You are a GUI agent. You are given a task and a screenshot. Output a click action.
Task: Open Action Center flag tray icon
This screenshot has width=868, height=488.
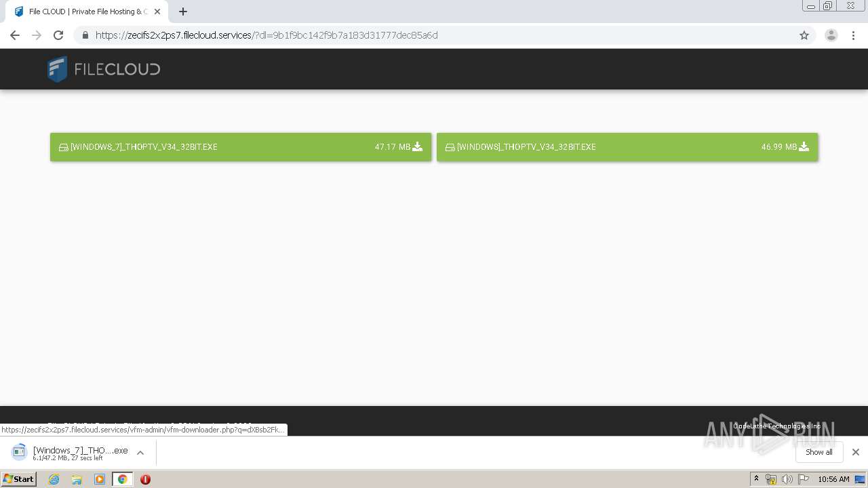[804, 479]
